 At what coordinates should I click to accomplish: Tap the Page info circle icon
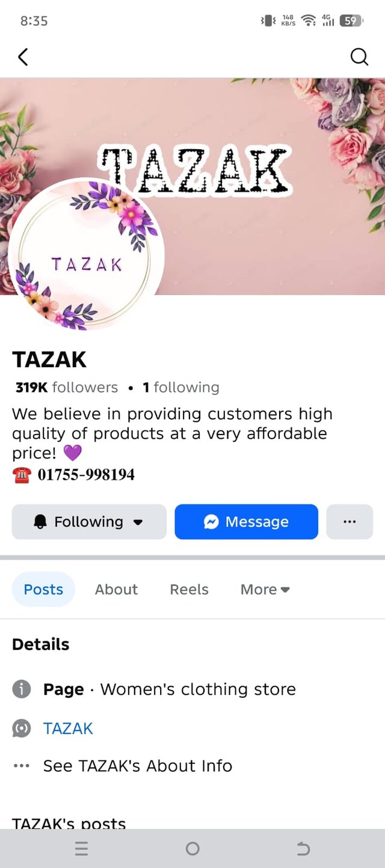[x=21, y=689]
